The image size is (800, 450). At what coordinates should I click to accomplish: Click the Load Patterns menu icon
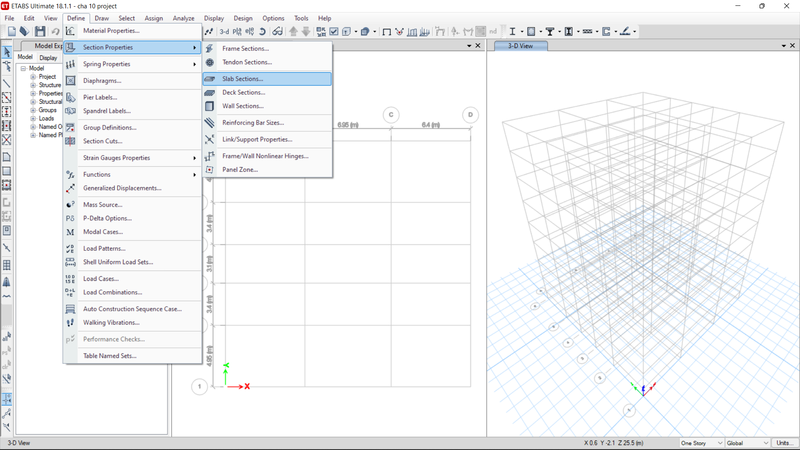[70, 248]
